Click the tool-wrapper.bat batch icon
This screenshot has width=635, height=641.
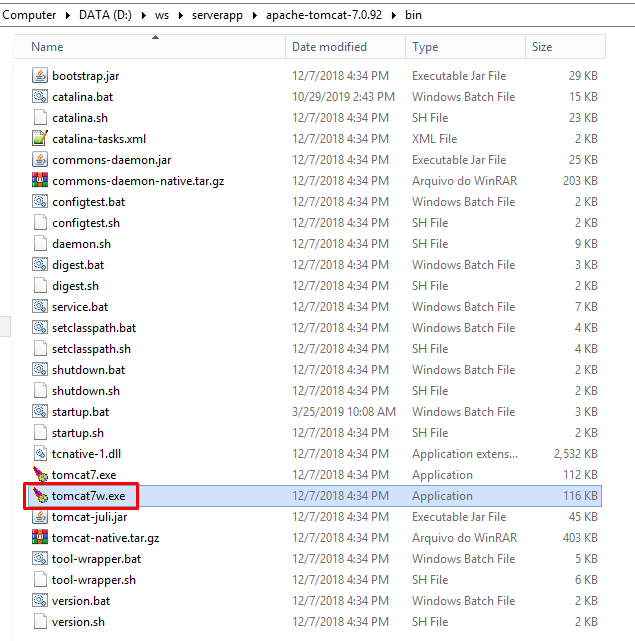[40, 559]
